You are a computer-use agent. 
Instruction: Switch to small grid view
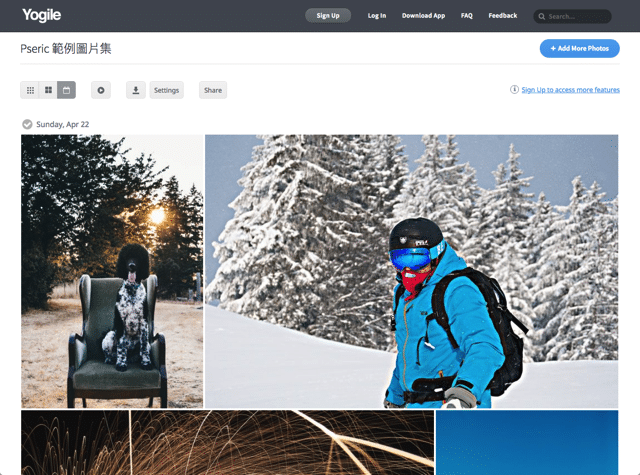pyautogui.click(x=30, y=90)
